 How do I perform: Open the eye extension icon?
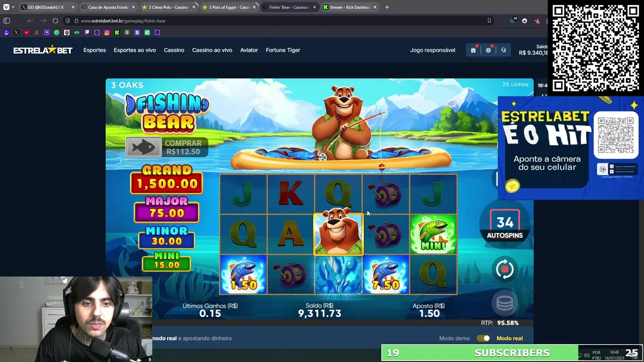(x=525, y=21)
